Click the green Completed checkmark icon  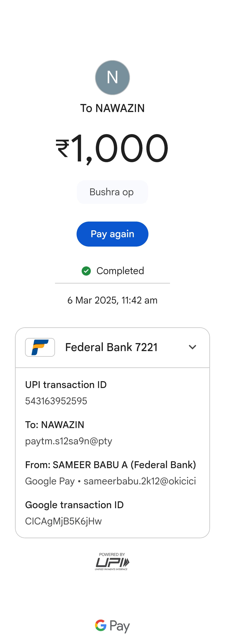(86, 271)
